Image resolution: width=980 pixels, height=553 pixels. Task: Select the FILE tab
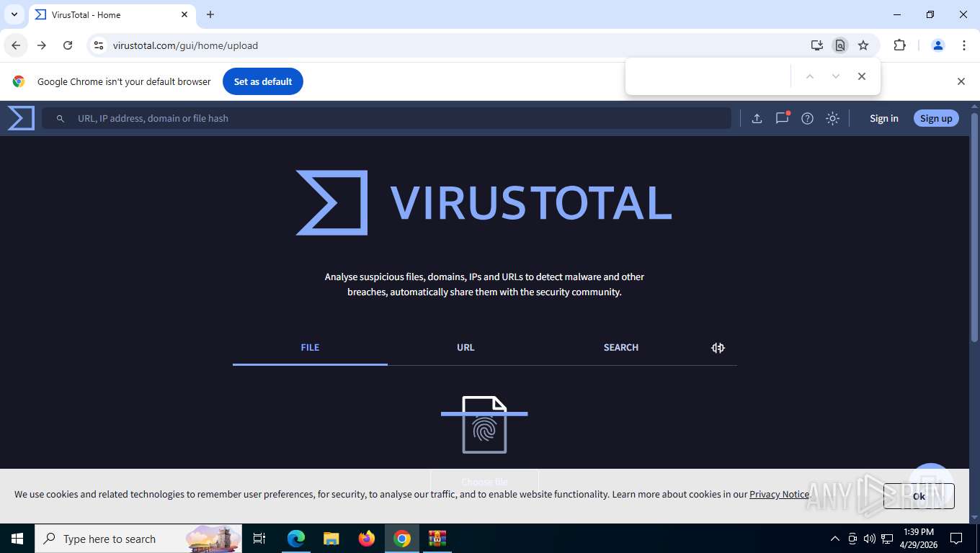310,348
